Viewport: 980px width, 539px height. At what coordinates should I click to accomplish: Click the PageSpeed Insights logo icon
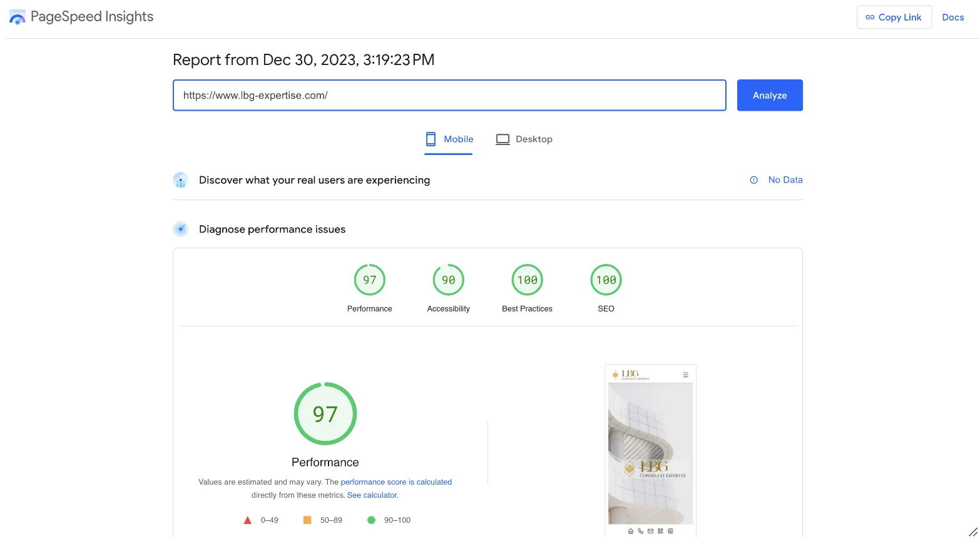tap(18, 18)
